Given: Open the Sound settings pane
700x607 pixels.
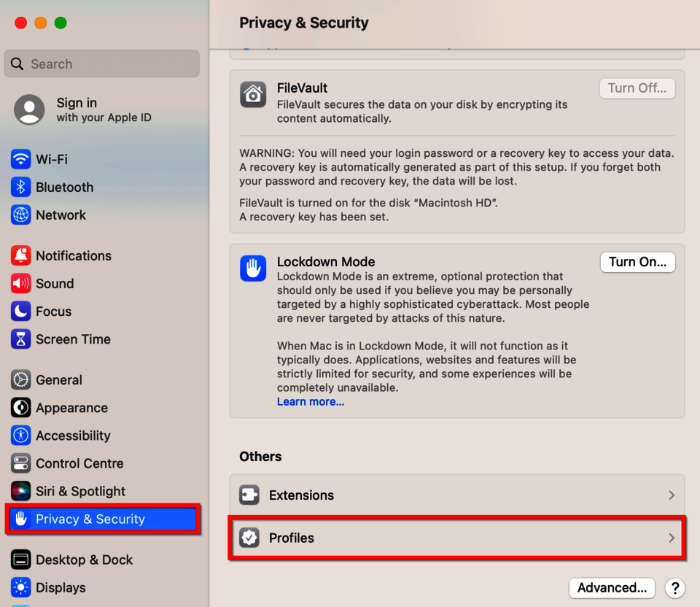Looking at the screenshot, I should tap(55, 283).
